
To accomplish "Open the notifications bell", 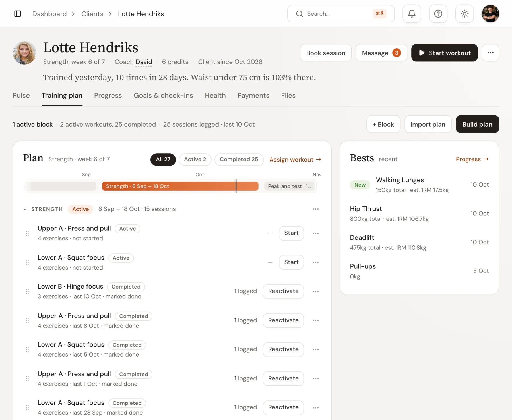I will [412, 14].
